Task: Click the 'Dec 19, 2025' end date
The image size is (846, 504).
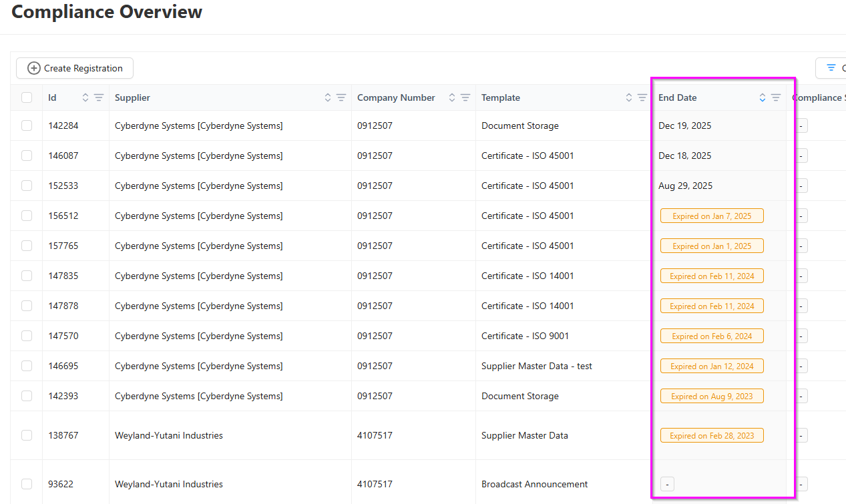Action: pyautogui.click(x=685, y=125)
